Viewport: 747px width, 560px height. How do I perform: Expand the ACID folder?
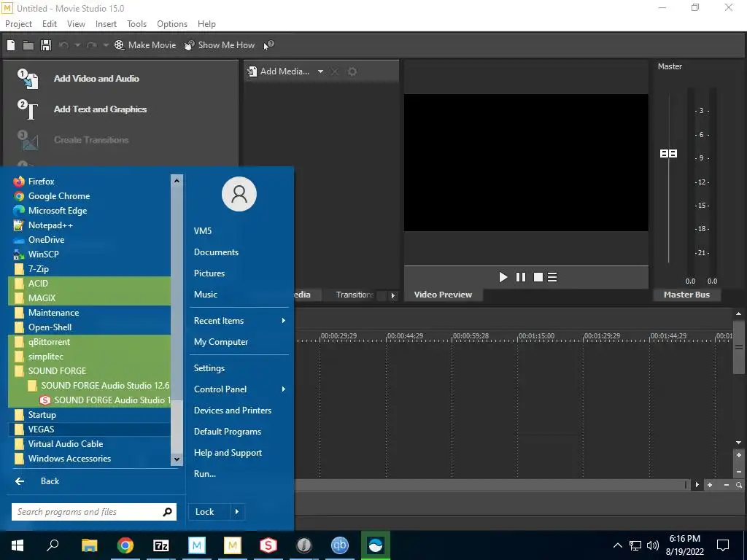point(90,284)
